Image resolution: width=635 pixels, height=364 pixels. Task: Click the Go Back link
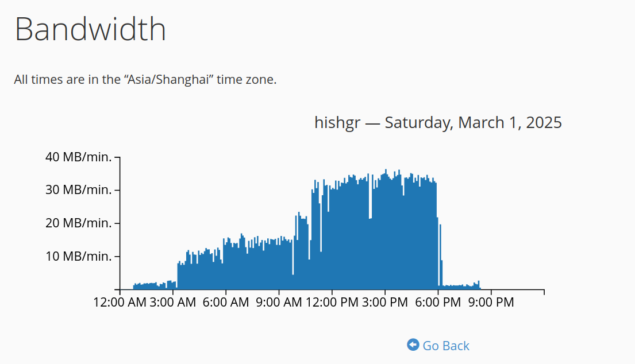[438, 346]
